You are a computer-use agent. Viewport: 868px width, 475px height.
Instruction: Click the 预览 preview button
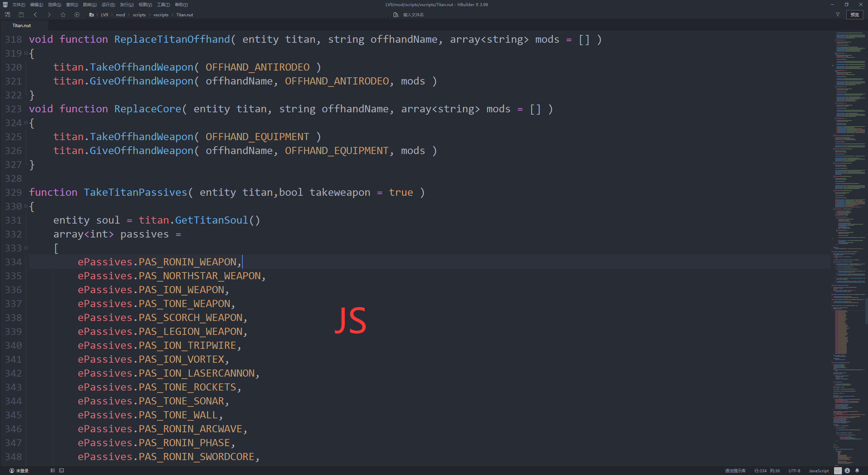coord(854,15)
